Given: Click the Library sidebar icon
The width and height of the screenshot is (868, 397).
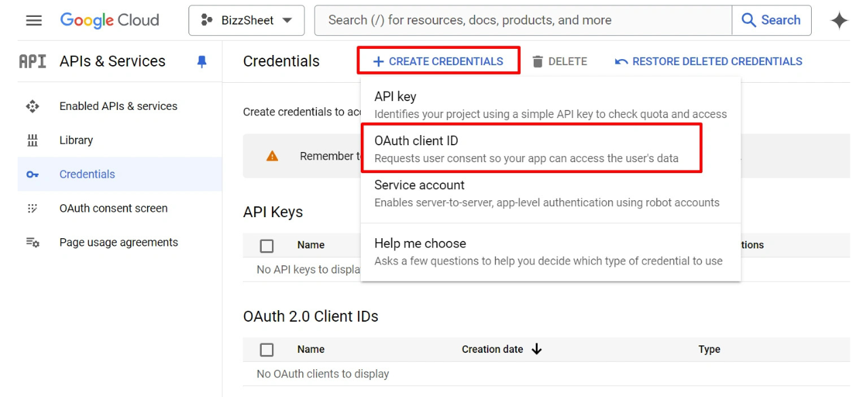Looking at the screenshot, I should point(33,140).
